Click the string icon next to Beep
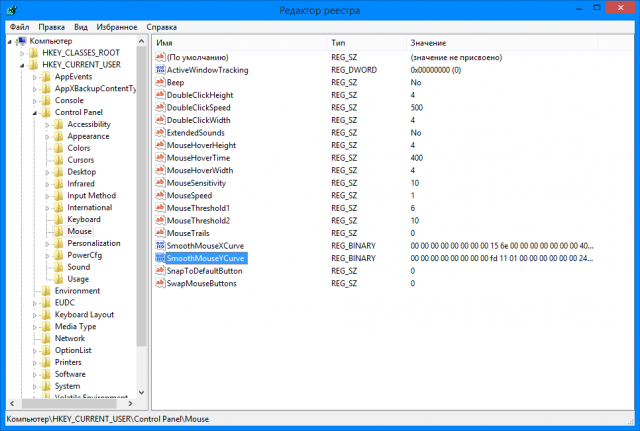 pos(160,82)
